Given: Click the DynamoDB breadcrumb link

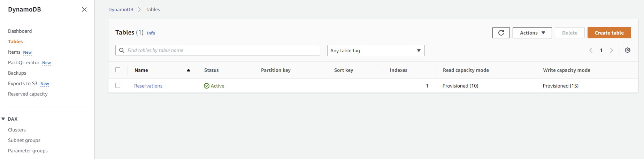Looking at the screenshot, I should [121, 9].
